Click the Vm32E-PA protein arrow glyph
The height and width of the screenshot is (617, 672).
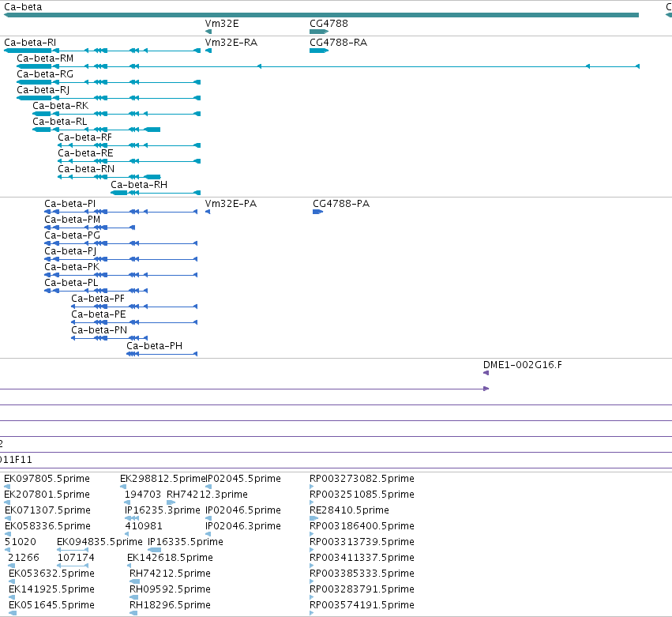click(x=208, y=212)
